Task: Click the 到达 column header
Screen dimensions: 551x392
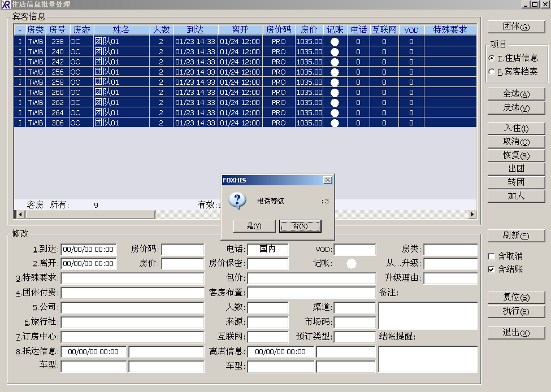Action: [x=195, y=29]
